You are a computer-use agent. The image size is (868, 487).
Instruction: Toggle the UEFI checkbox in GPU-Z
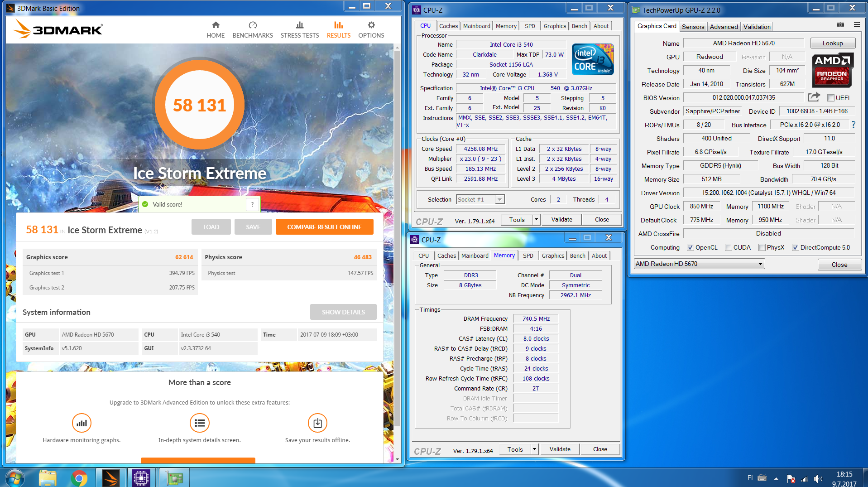[830, 98]
